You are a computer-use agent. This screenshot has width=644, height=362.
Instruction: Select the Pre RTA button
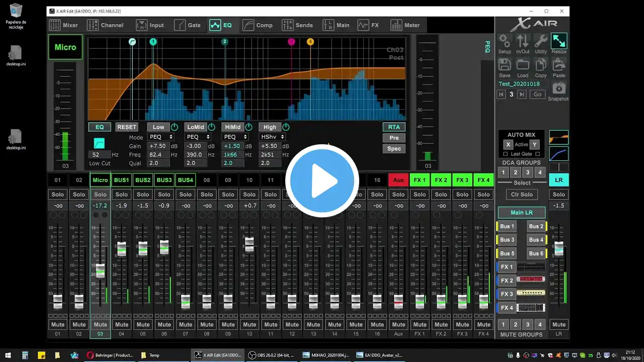[394, 138]
